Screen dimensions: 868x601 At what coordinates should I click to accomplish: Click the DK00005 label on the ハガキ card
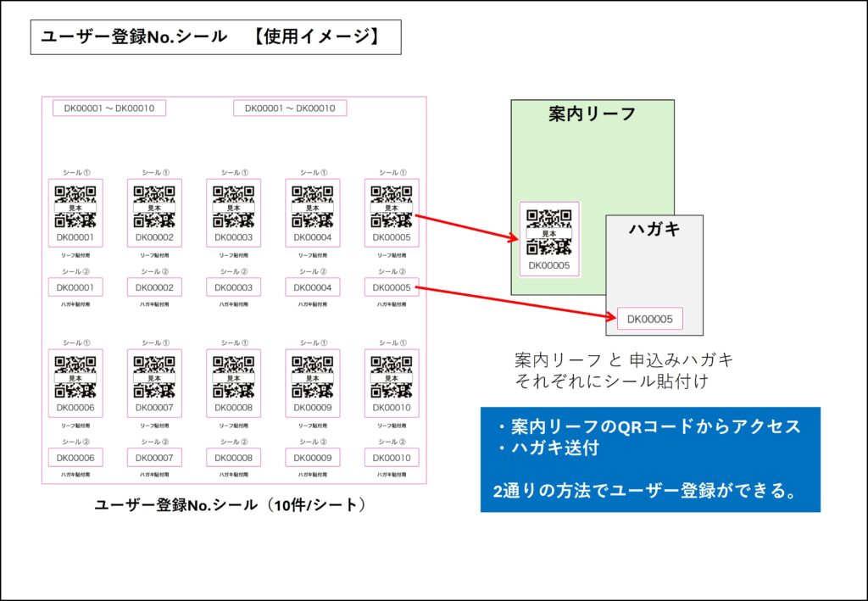649,320
